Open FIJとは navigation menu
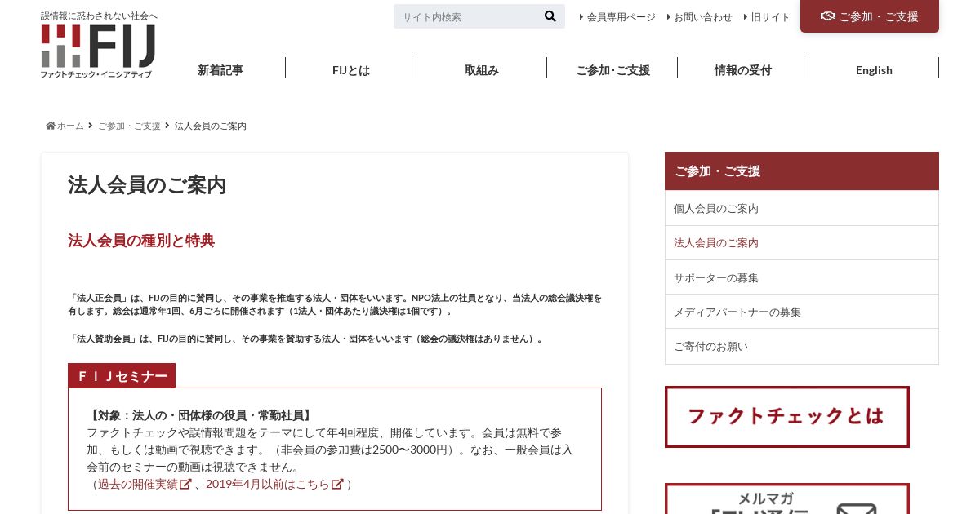 tap(351, 69)
